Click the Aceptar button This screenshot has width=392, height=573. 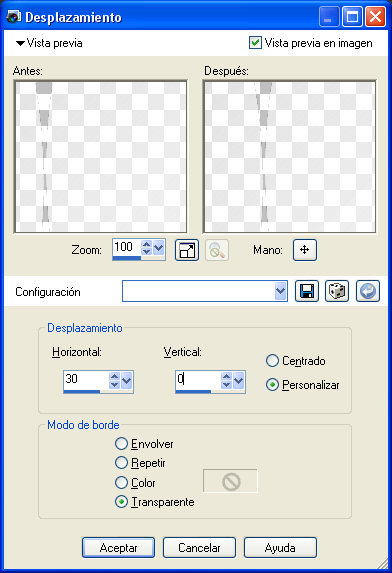tap(118, 547)
